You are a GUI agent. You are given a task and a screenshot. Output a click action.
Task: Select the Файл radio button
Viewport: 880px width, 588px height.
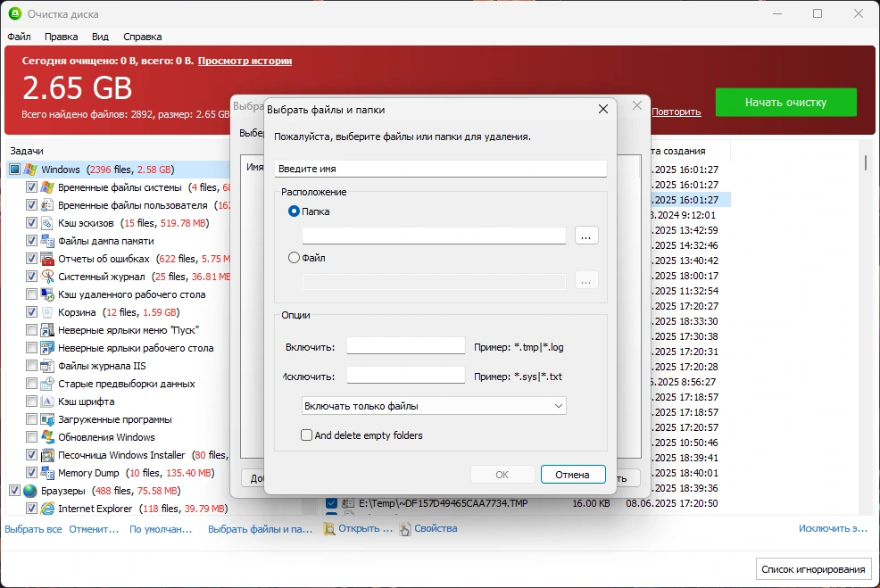pos(294,258)
